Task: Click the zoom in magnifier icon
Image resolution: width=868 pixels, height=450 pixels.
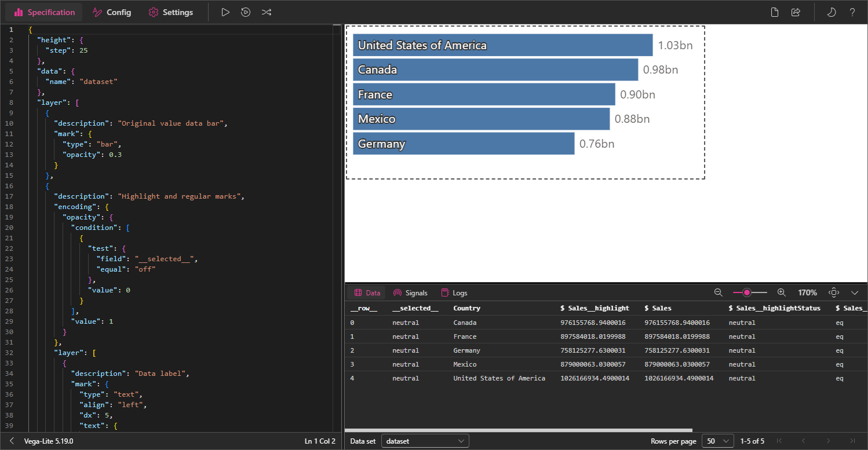Action: coord(781,292)
